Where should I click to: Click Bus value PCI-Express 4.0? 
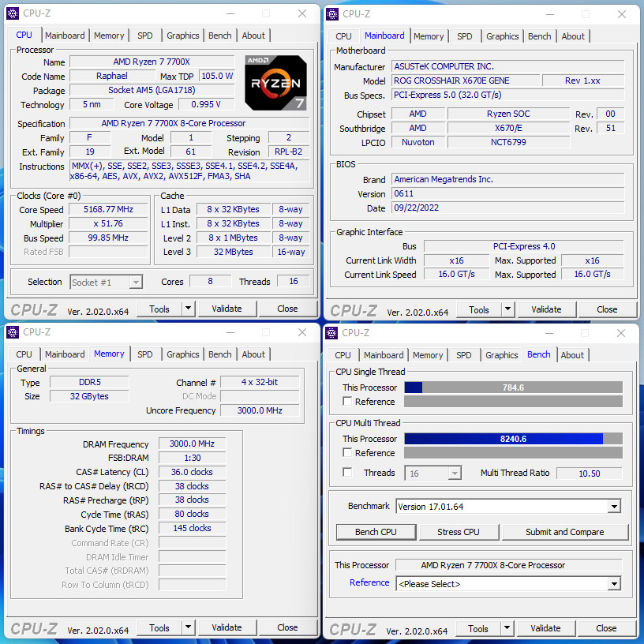(x=524, y=246)
